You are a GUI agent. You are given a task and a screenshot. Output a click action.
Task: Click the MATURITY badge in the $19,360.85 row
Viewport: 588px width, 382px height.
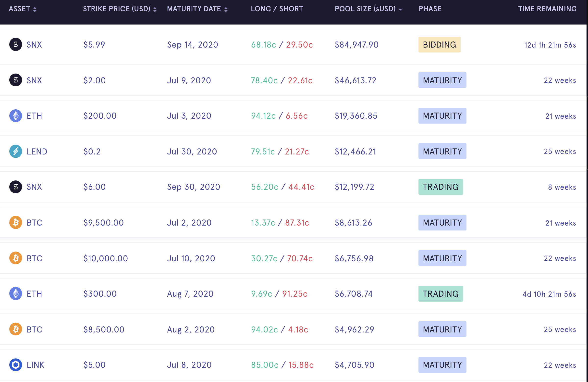[x=442, y=116]
